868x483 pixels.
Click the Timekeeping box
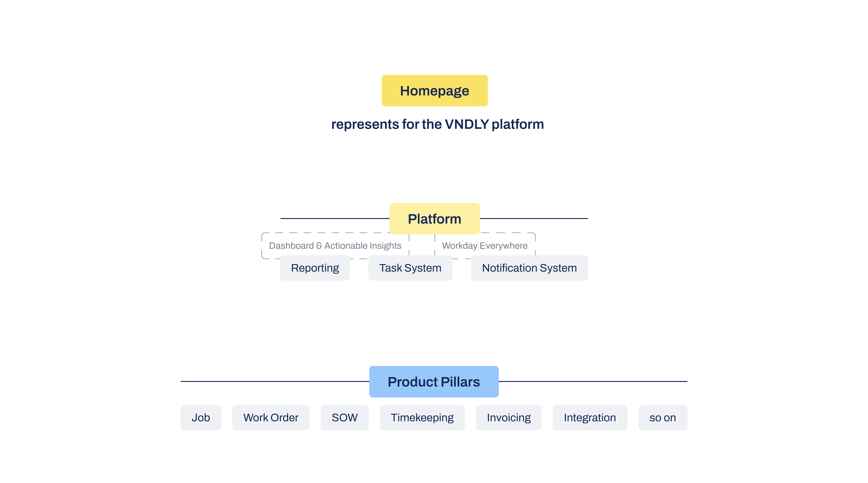pos(422,417)
